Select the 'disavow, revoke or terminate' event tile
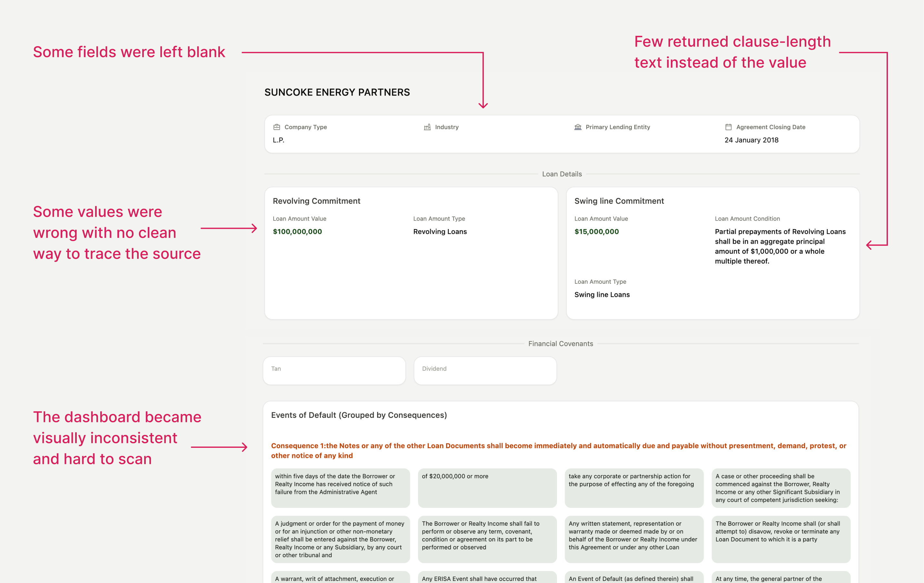 click(780, 539)
